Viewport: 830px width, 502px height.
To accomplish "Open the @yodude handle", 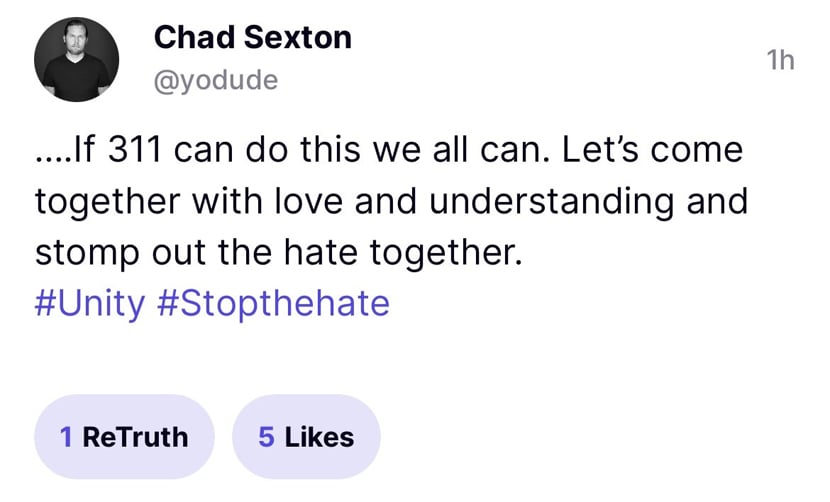I will point(215,80).
